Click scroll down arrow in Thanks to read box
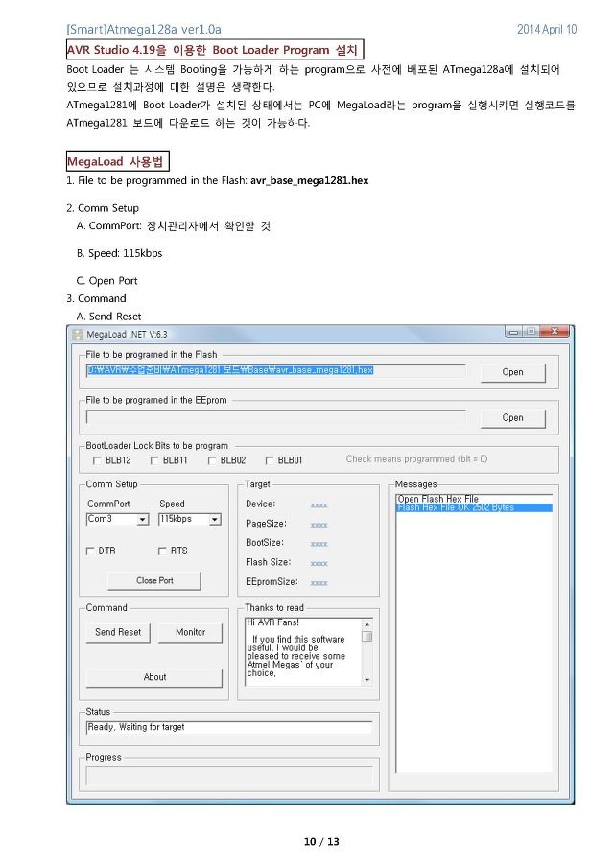614x868 pixels. click(x=366, y=680)
